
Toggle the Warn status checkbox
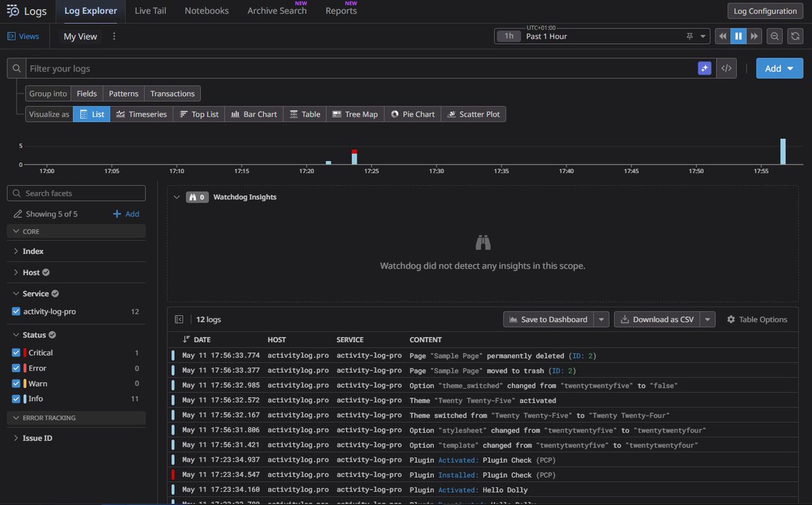pos(16,384)
